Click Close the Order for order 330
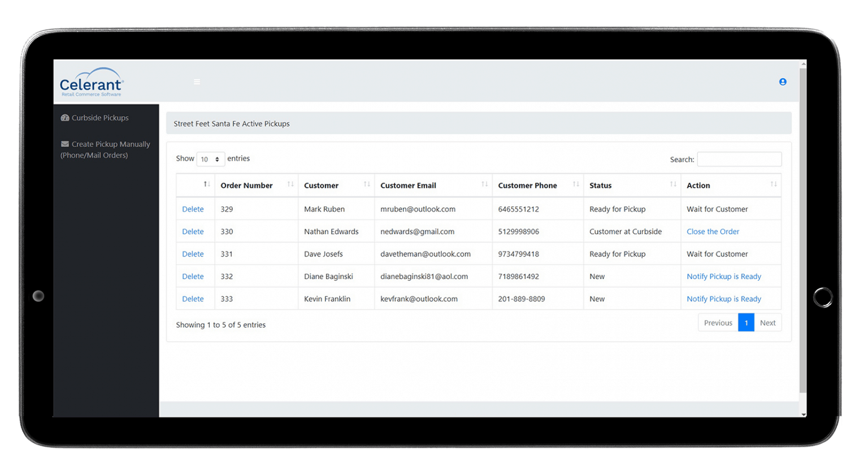The width and height of the screenshot is (868, 466). [713, 232]
